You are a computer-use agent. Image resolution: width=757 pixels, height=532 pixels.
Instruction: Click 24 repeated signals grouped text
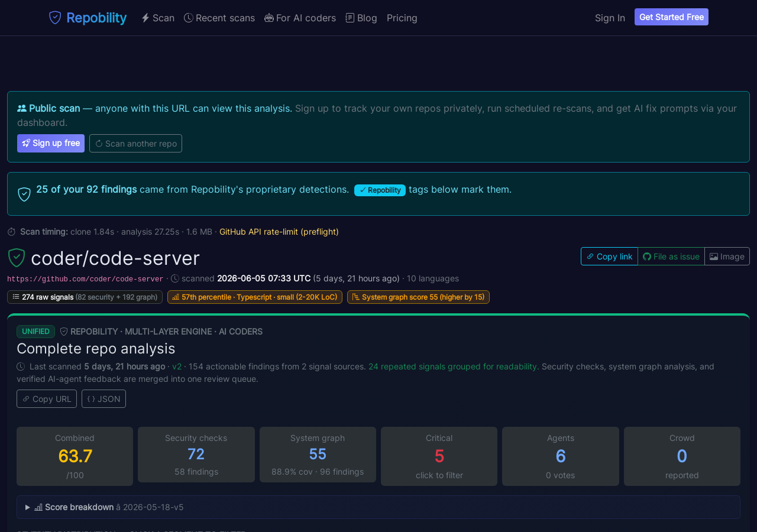(452, 366)
